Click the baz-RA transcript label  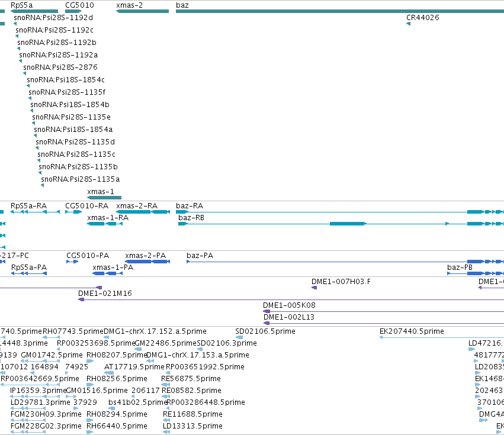[190, 206]
